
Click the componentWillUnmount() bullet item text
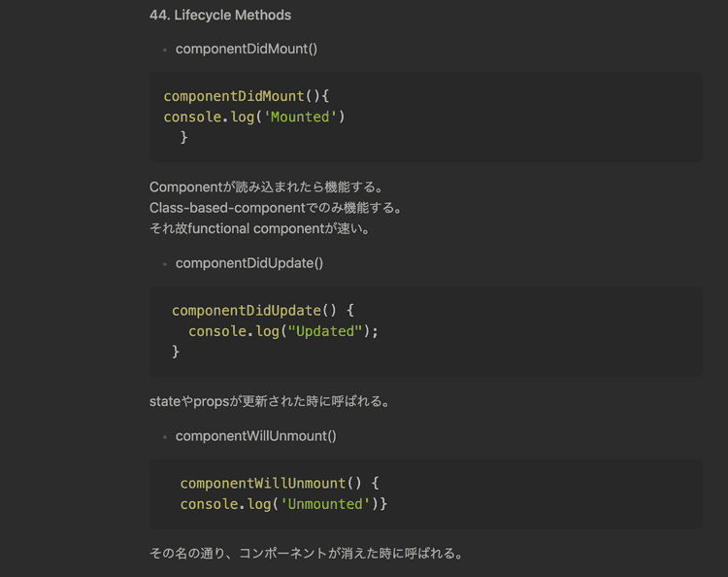[x=255, y=436]
